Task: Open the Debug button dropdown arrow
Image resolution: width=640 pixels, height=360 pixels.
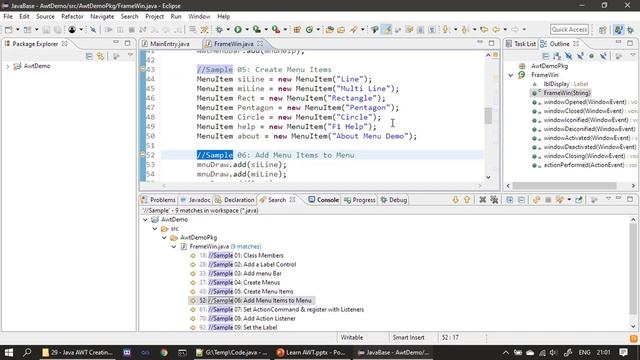Action: (x=228, y=29)
